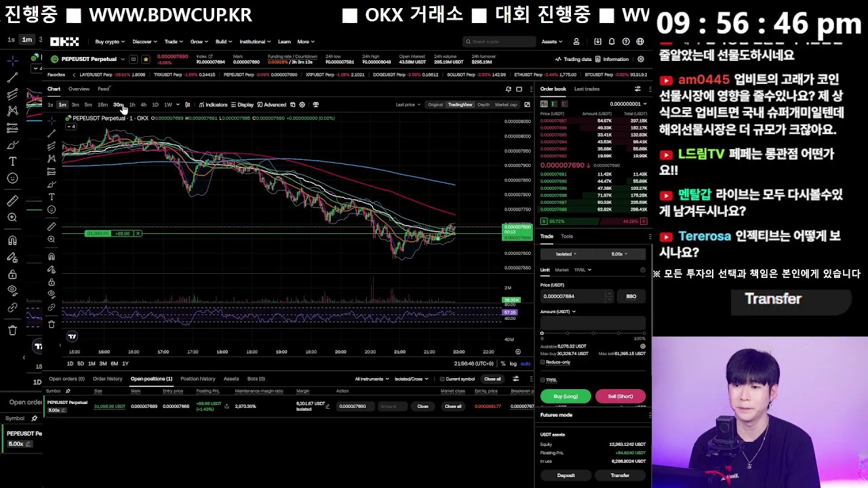Select the text tool in chart sidebar

[x=52, y=197]
